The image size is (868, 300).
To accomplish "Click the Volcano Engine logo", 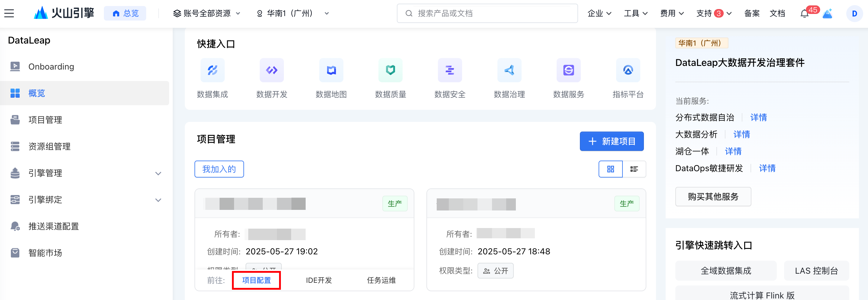I will coord(64,13).
